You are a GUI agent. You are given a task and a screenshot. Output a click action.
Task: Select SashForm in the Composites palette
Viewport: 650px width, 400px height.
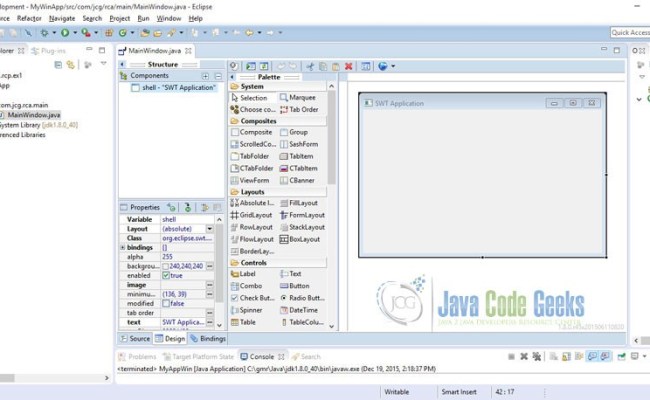point(299,144)
